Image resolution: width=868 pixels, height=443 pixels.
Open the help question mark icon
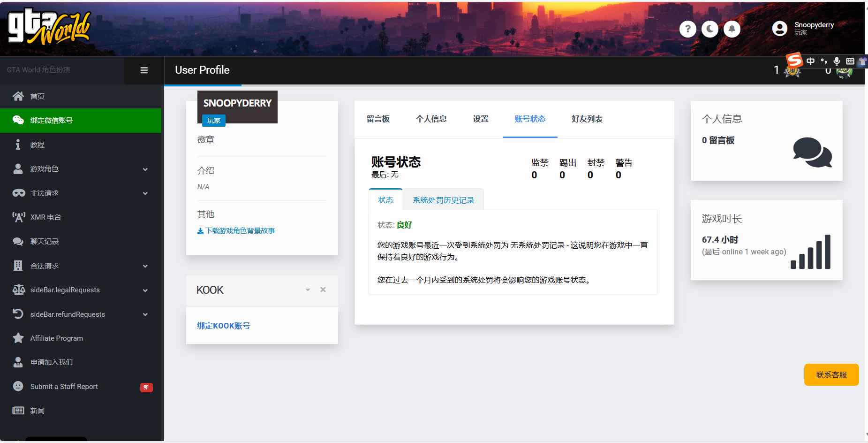click(687, 29)
